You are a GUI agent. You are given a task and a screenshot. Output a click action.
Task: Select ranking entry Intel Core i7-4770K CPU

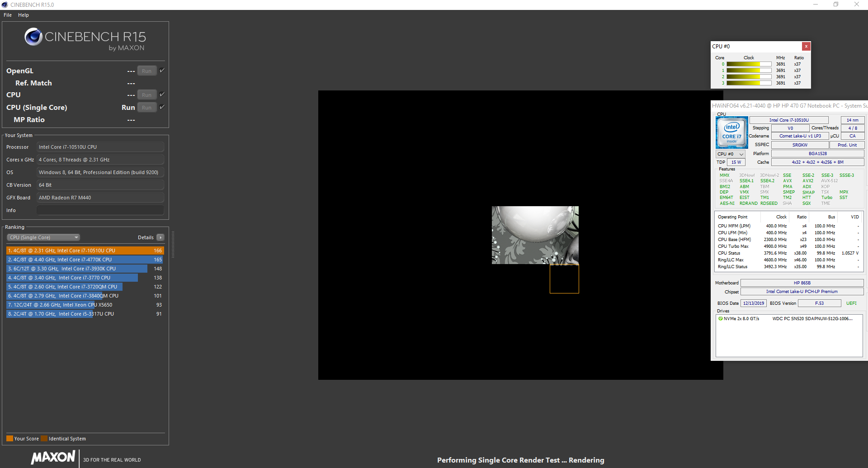coord(85,260)
